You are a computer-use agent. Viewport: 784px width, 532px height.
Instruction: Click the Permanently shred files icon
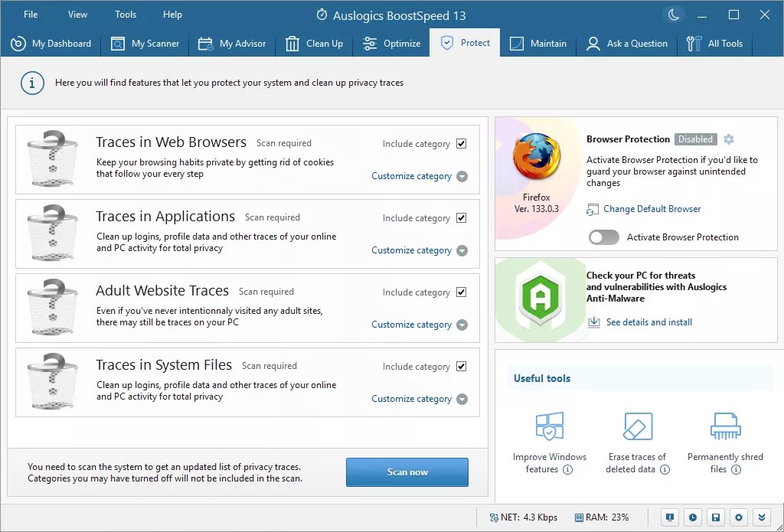(724, 427)
